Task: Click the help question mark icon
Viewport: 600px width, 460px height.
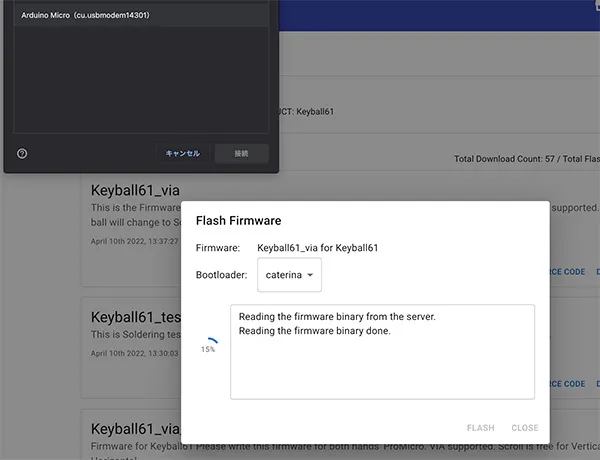Action: 22,153
